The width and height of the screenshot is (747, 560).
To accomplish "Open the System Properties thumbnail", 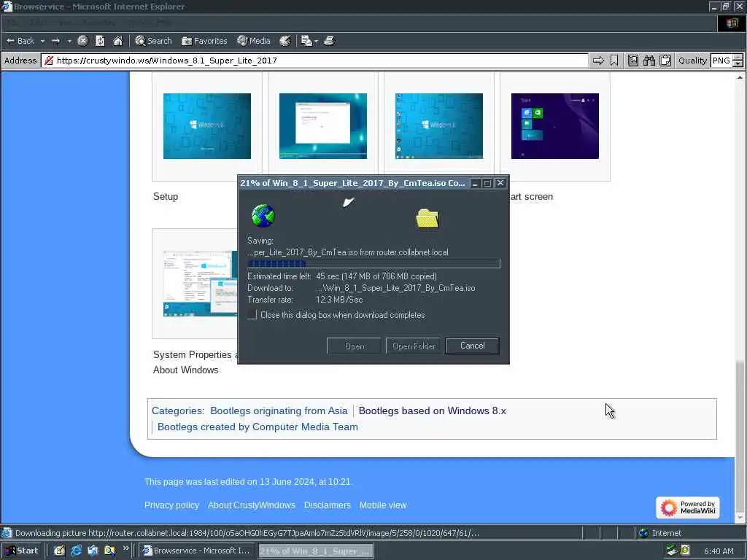I will point(200,284).
